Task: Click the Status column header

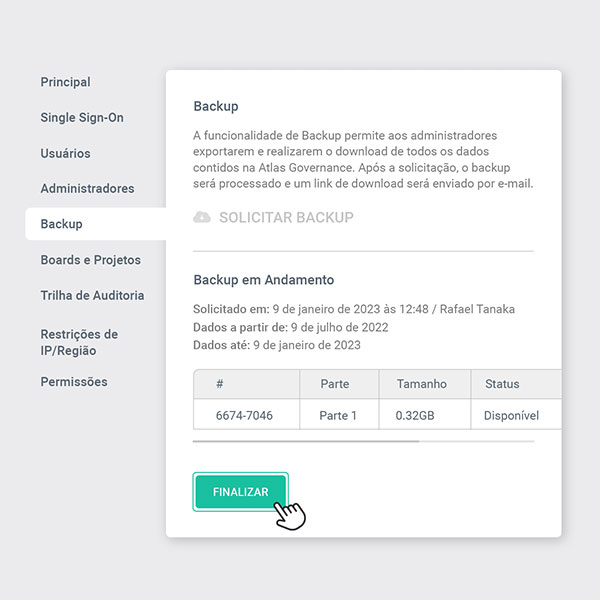Action: point(502,384)
